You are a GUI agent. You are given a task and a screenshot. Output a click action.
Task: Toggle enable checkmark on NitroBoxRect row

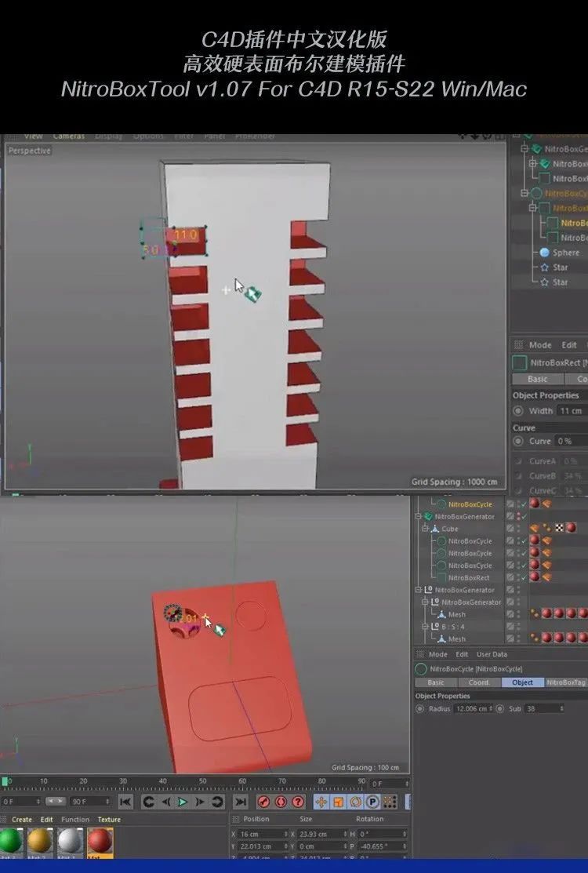(x=523, y=577)
